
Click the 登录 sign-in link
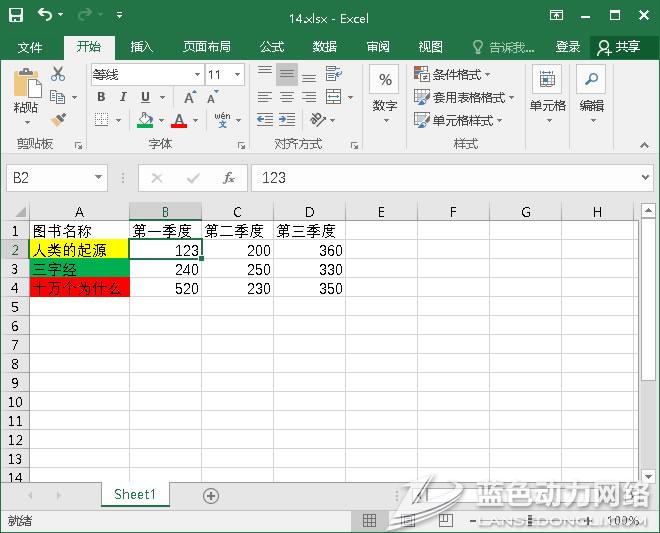point(568,47)
